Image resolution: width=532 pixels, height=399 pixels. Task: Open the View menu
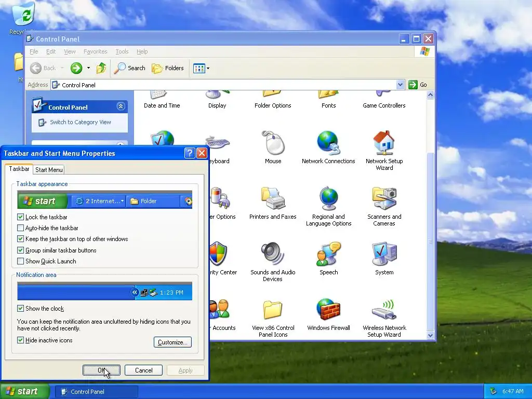click(x=70, y=51)
